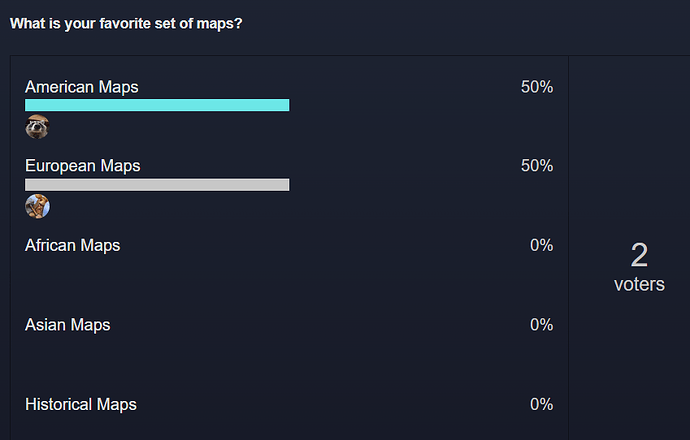This screenshot has height=440, width=690.
Task: Click the word European in second option
Action: [x=60, y=166]
